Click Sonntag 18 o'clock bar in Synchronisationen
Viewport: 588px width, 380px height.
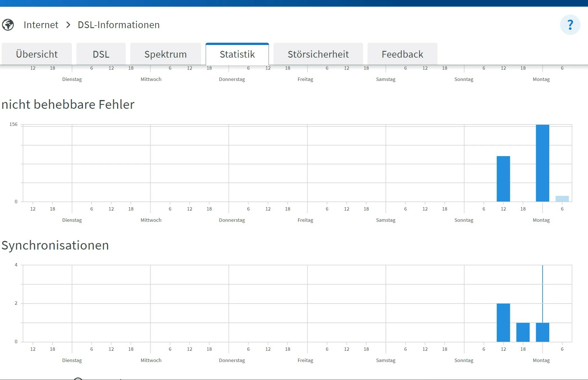click(523, 332)
